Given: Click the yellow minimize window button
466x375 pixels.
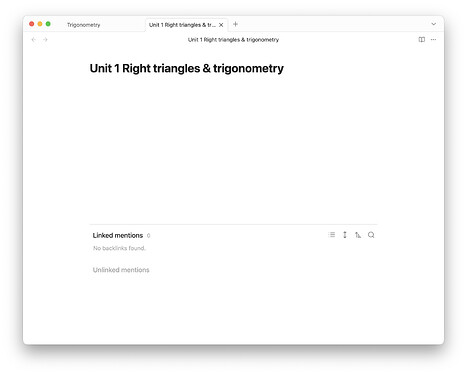Looking at the screenshot, I should pos(40,24).
